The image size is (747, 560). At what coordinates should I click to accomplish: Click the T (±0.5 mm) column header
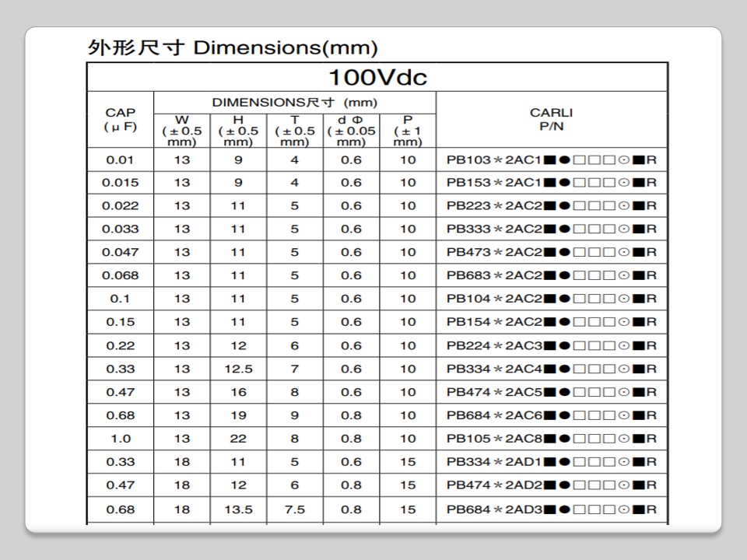295,131
